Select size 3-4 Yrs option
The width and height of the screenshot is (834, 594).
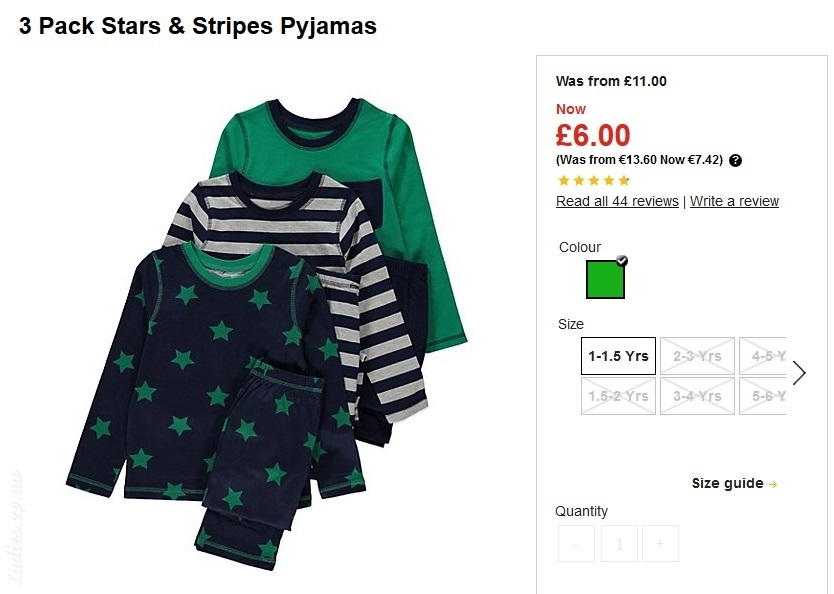pyautogui.click(x=697, y=396)
